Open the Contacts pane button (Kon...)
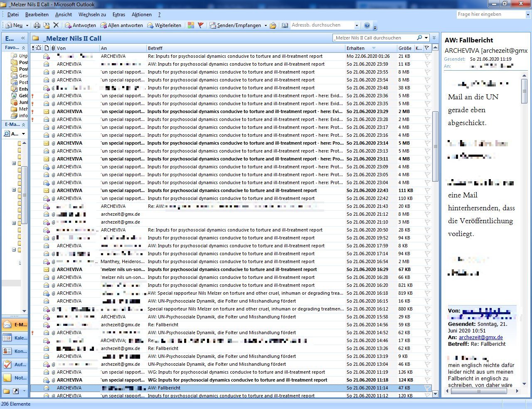Viewport: 532px width, 409px height. [15, 351]
